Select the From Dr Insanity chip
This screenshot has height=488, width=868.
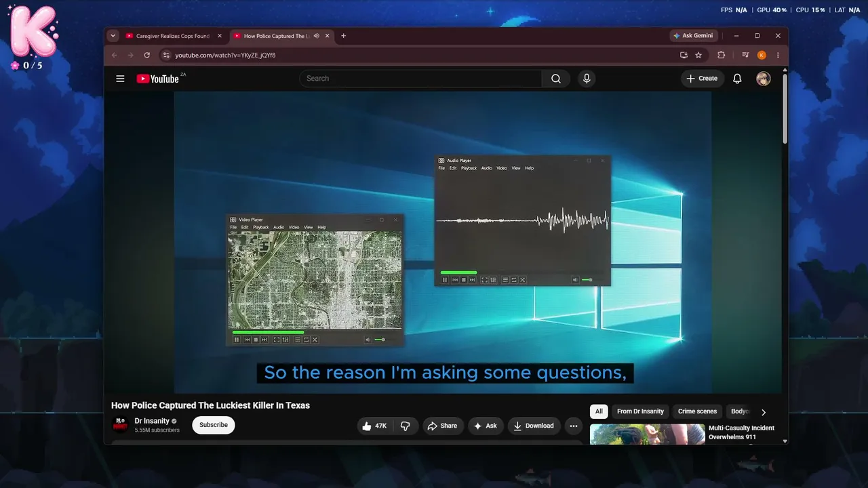point(640,411)
